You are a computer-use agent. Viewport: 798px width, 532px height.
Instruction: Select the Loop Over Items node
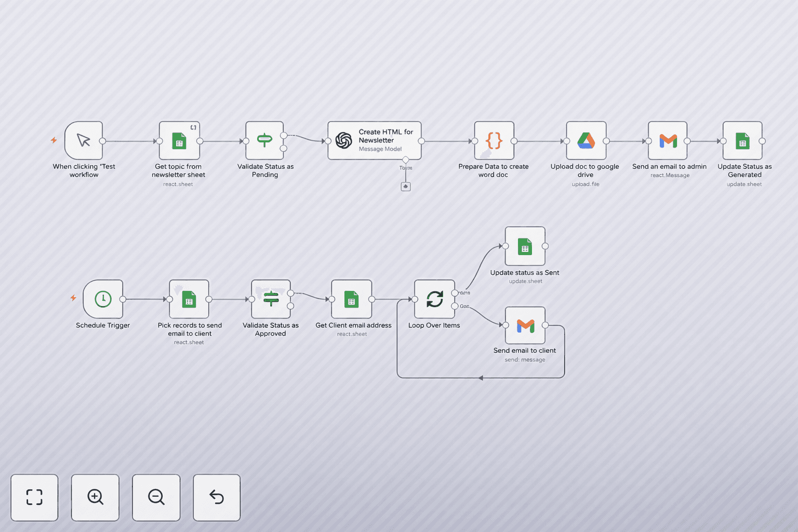[433, 299]
